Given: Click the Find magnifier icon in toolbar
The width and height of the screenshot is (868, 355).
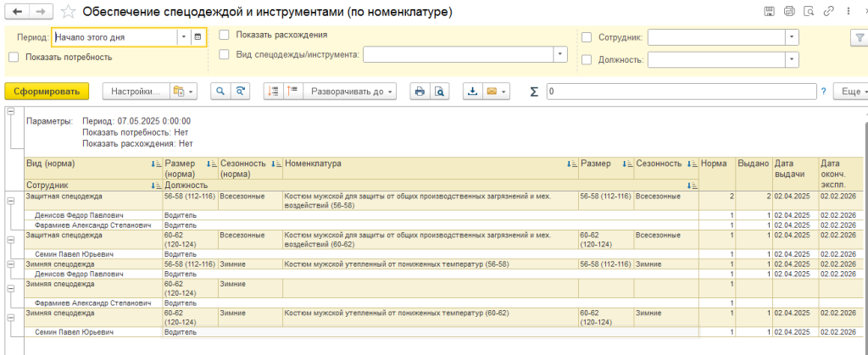Looking at the screenshot, I should [x=220, y=92].
